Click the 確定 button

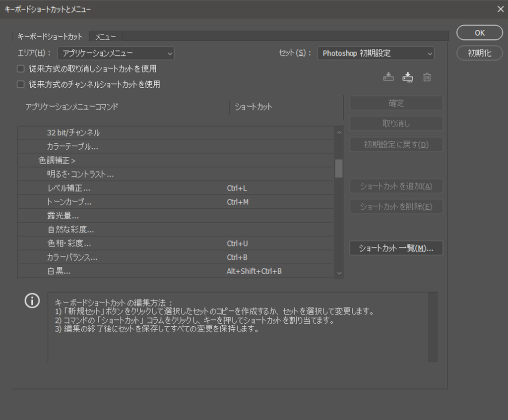pyautogui.click(x=396, y=103)
